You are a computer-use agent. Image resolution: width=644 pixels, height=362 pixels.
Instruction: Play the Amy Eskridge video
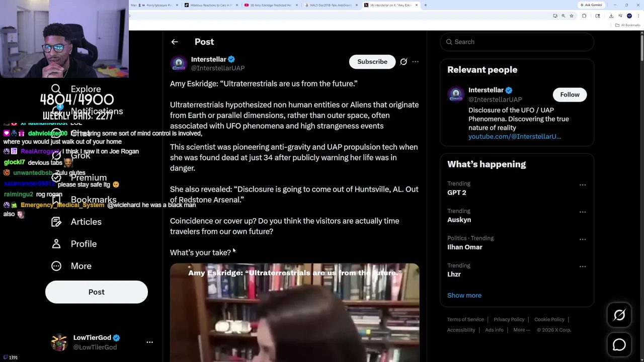(294, 312)
